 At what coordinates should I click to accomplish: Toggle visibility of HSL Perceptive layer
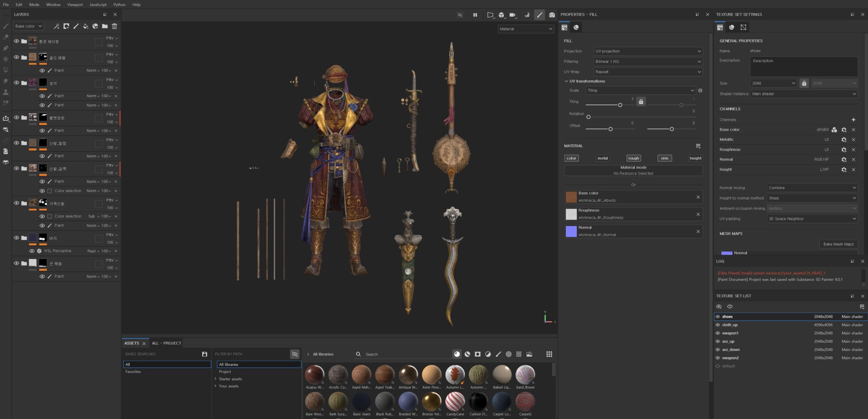[x=32, y=251]
